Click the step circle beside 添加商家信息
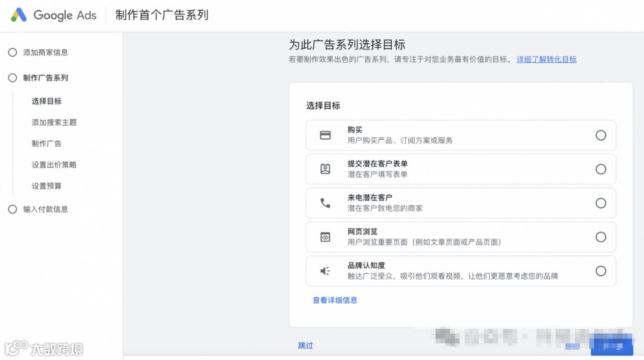 [x=12, y=53]
